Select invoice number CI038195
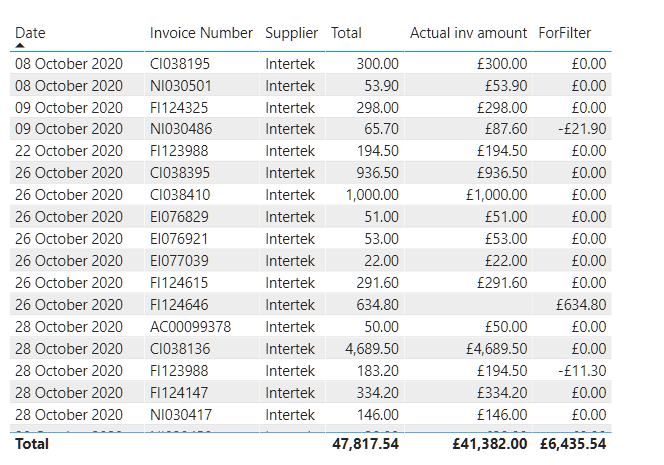Screen dimensions: 664x465 (180, 64)
